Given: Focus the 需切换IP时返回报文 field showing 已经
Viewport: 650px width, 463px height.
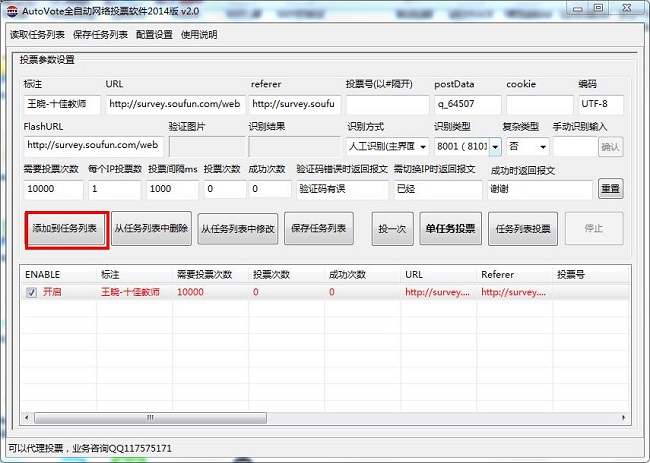Looking at the screenshot, I should point(438,189).
